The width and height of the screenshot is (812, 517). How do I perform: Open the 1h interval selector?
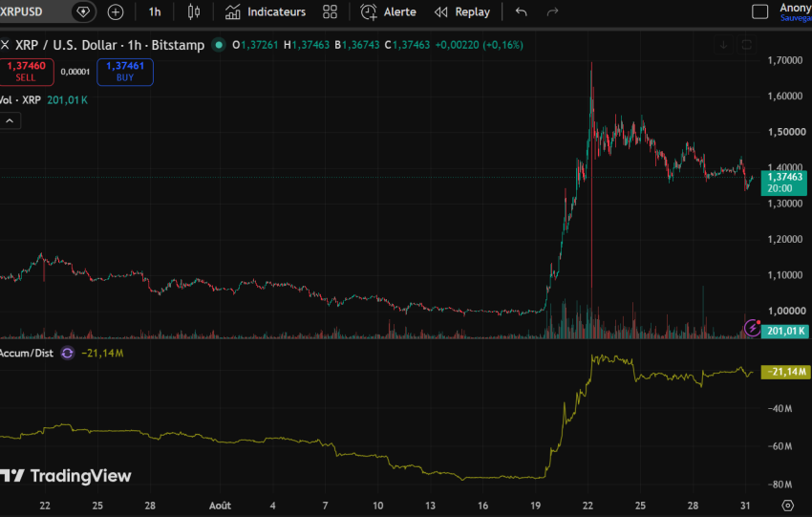[x=155, y=11]
